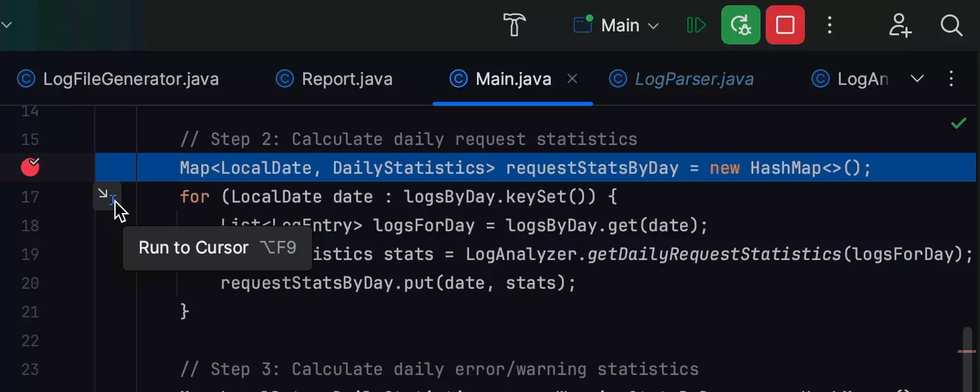Click the green Debug rerun button
This screenshot has width=980, height=392.
(740, 25)
